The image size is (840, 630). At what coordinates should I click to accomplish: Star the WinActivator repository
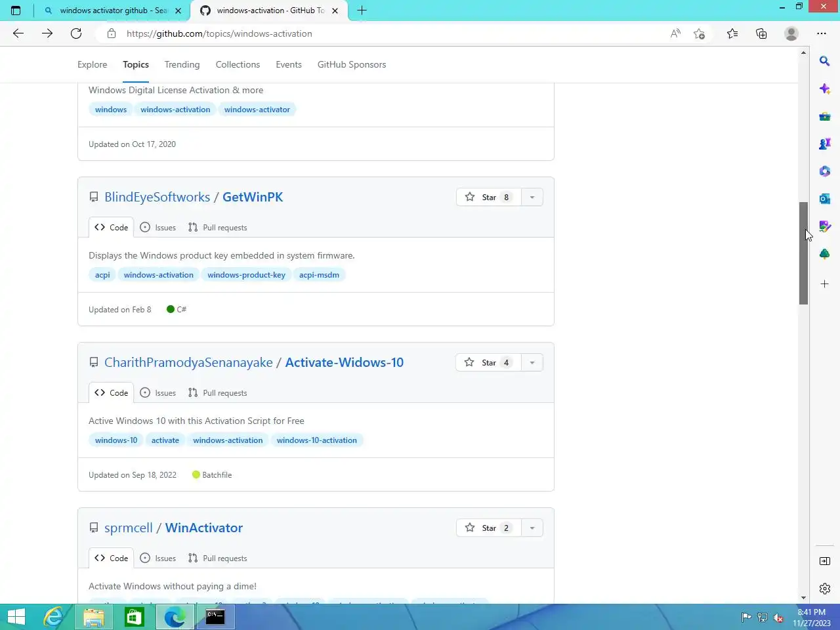coord(489,528)
